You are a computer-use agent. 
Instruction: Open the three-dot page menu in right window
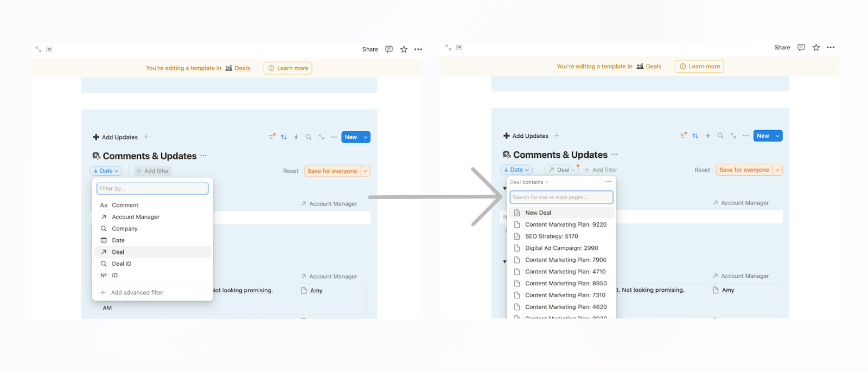tap(831, 48)
